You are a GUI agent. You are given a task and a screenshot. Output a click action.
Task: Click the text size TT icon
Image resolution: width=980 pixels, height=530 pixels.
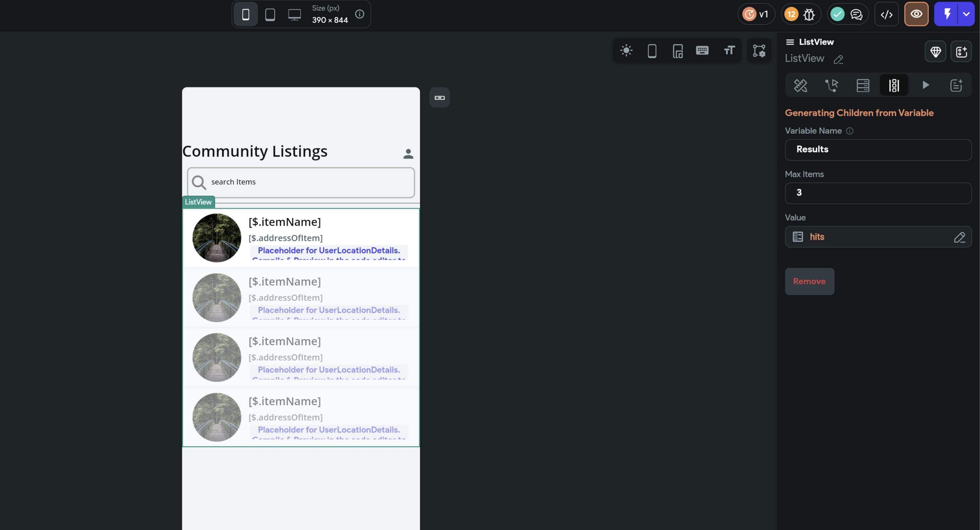coord(729,50)
